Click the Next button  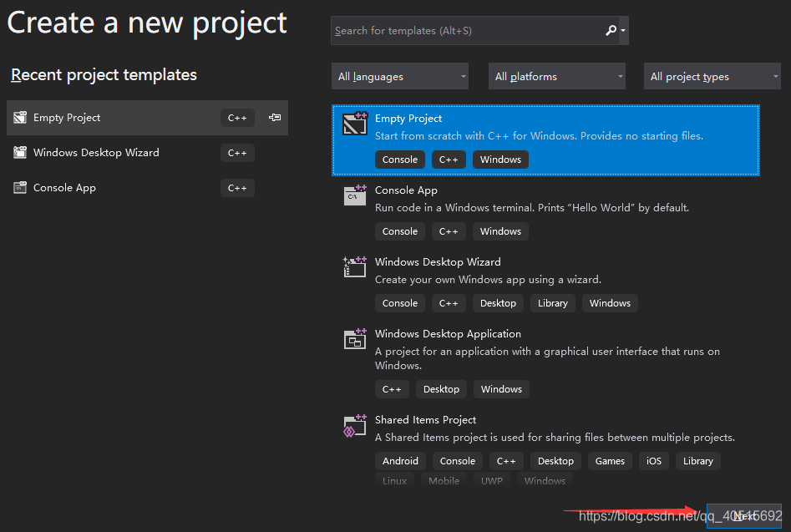coord(743,515)
